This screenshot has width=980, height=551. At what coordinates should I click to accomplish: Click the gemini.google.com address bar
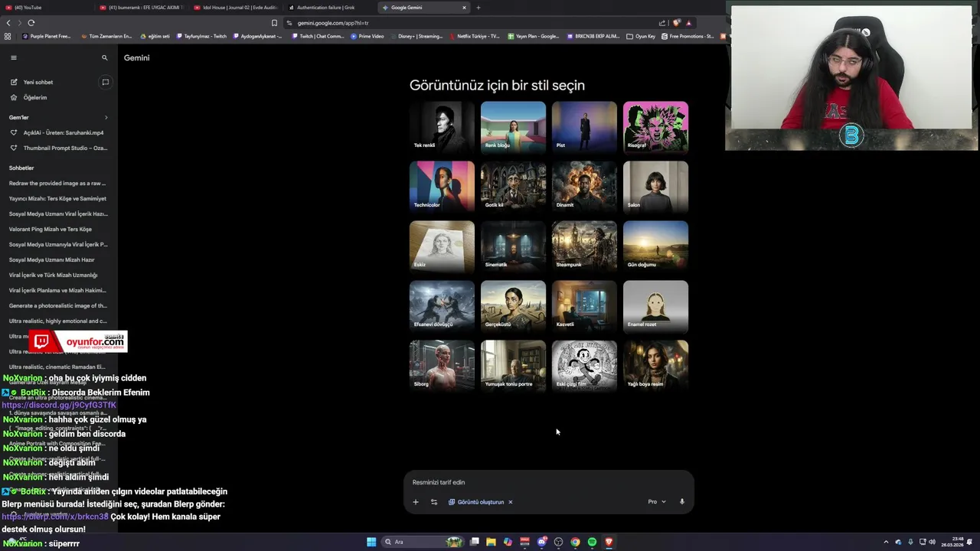click(x=475, y=23)
